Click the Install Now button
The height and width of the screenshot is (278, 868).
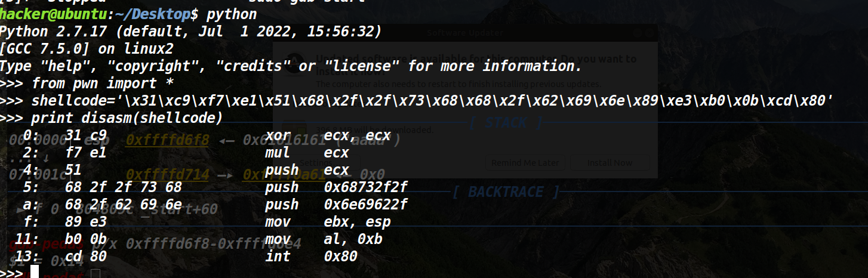(610, 162)
